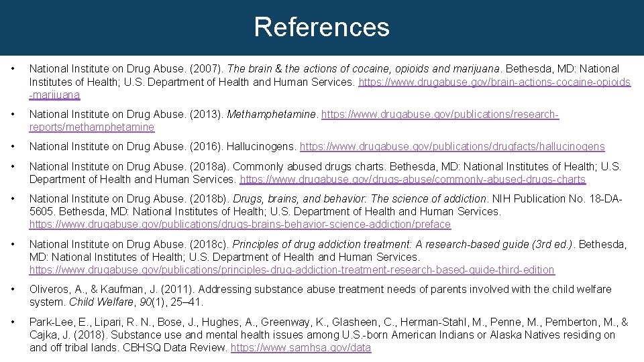Select 'Drugs, brains, and behavior' italic title
The width and height of the screenshot is (644, 362).
tap(299, 198)
